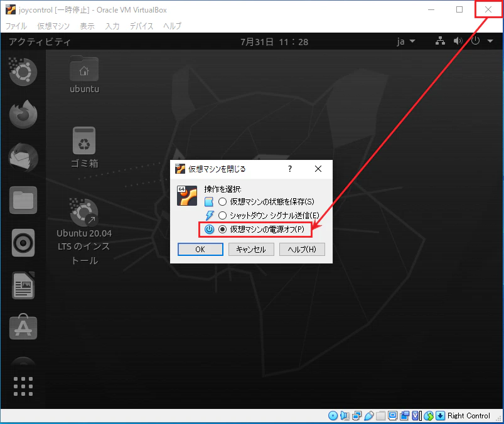Image resolution: width=504 pixels, height=424 pixels.
Task: Open the clock showing 7月31日 11:28
Action: 274,42
